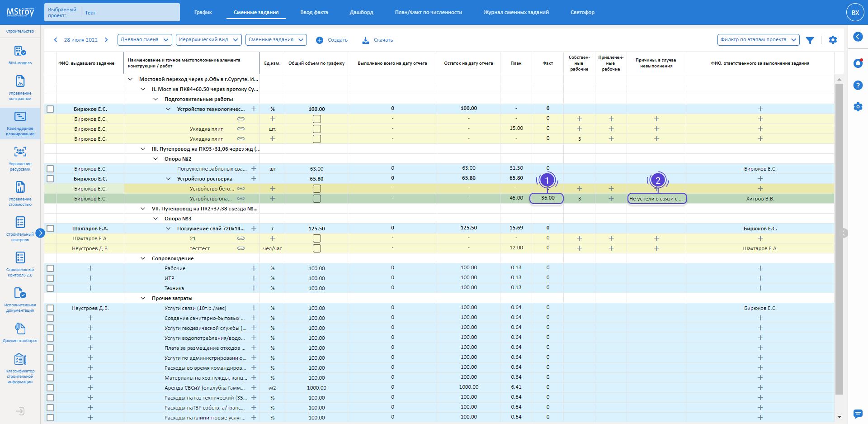
Task: Open BIM-модель in the sidebar
Action: click(x=20, y=55)
